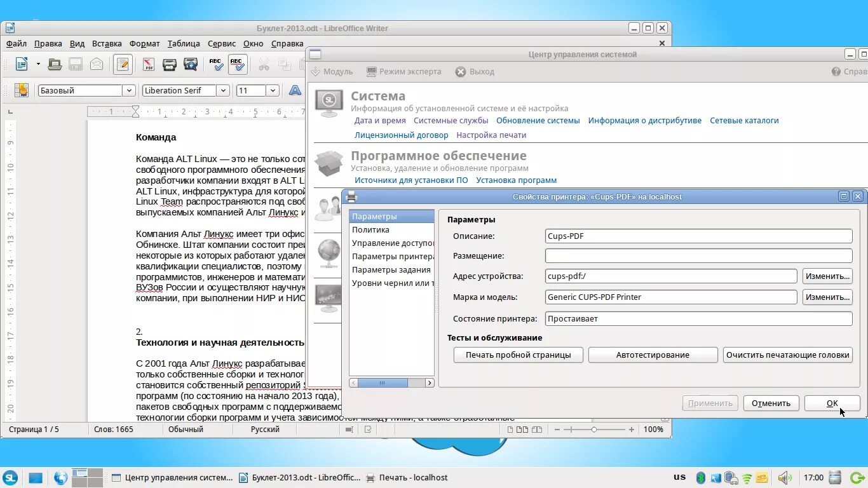The height and width of the screenshot is (488, 868).
Task: Open the Дата и время link
Action: [380, 121]
